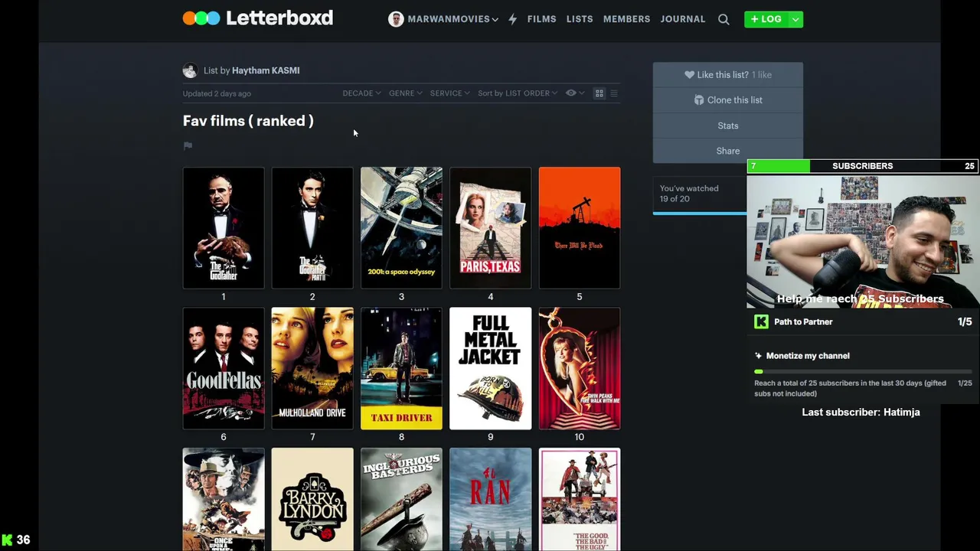The image size is (980, 551).
Task: Expand the SERVICE filter
Action: point(449,93)
